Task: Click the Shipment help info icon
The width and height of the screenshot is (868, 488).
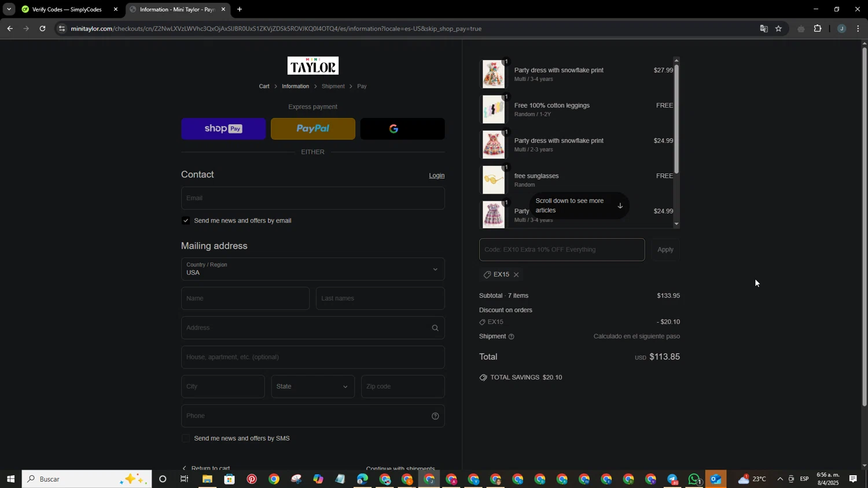Action: [x=512, y=337]
